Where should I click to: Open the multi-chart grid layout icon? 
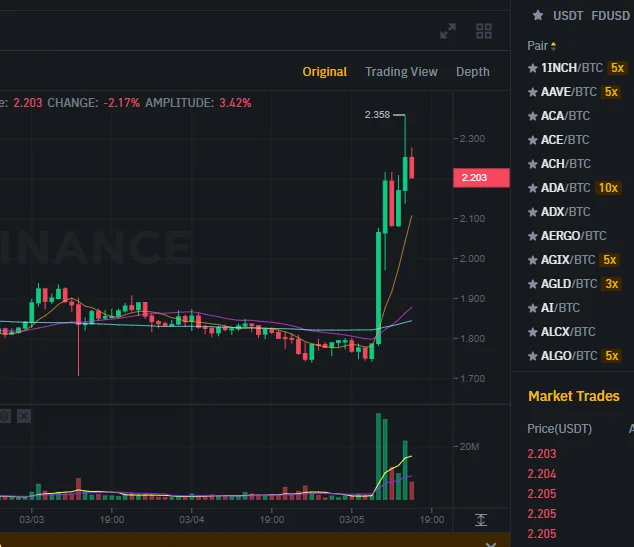pyautogui.click(x=484, y=31)
